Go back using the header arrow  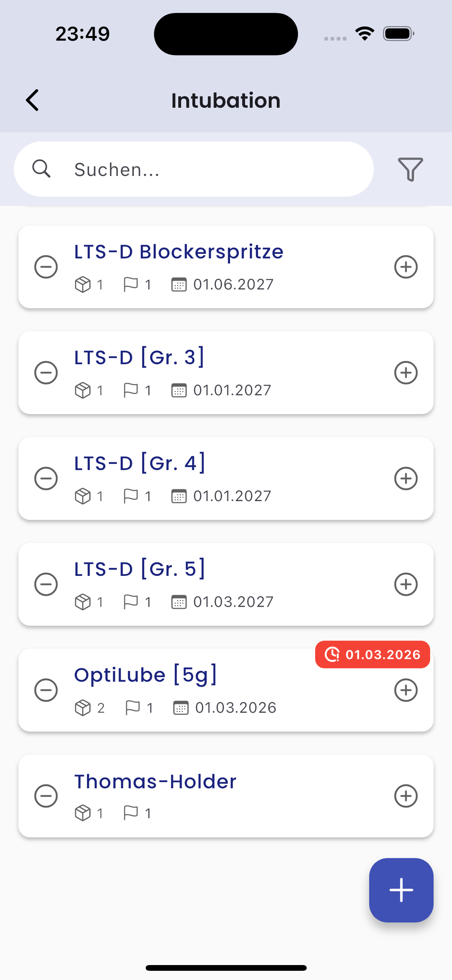33,100
